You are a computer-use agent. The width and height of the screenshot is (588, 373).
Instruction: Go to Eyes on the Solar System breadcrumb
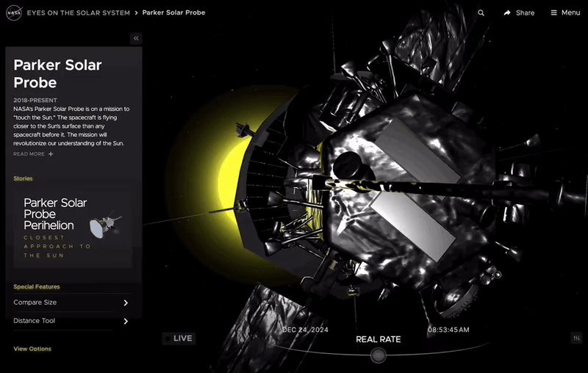pyautogui.click(x=79, y=12)
